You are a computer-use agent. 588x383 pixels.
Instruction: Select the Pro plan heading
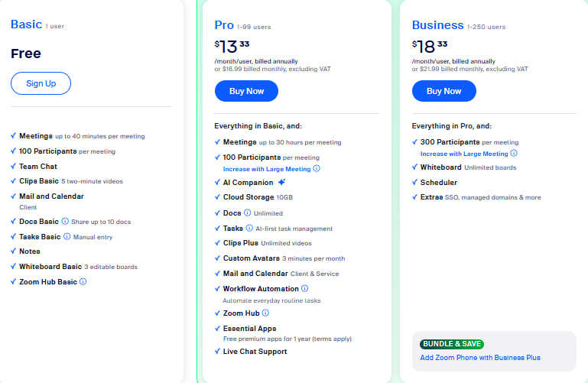[224, 25]
